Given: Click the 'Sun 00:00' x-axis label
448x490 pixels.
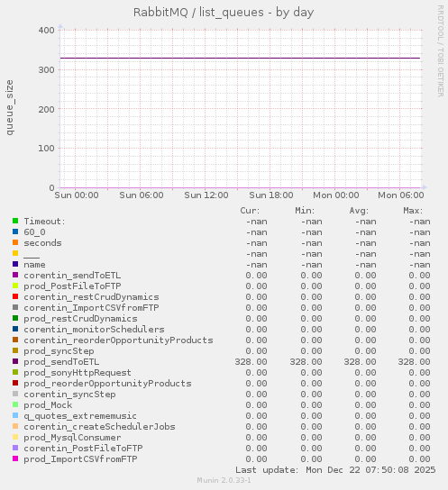Looking at the screenshot, I should [x=77, y=195].
